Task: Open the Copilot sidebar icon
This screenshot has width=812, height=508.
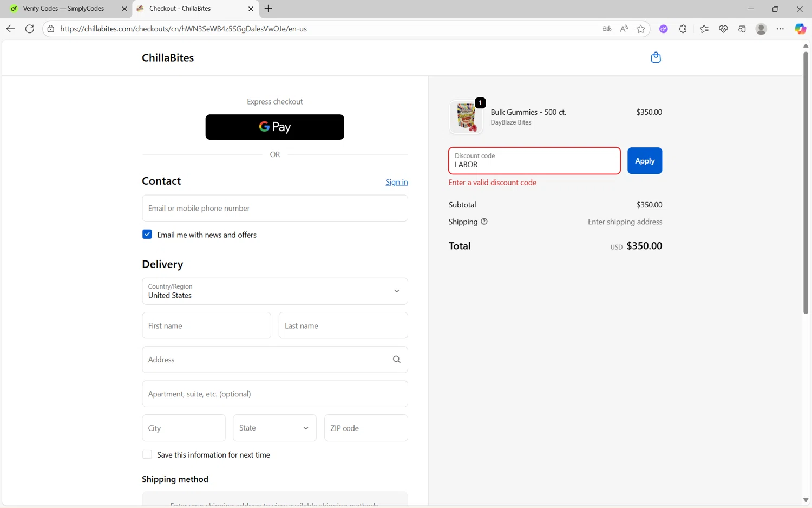Action: (800, 29)
